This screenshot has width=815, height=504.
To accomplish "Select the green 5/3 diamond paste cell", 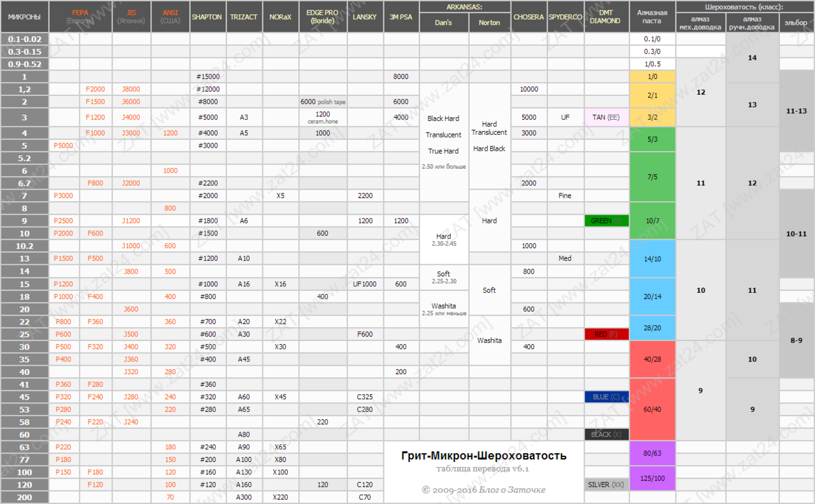I will (x=652, y=139).
